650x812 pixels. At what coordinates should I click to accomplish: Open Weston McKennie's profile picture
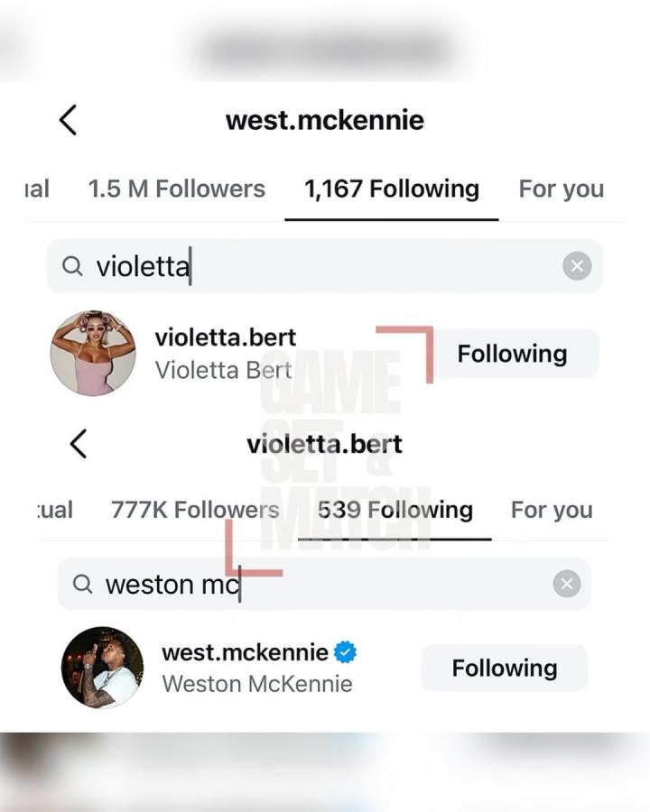tap(102, 668)
